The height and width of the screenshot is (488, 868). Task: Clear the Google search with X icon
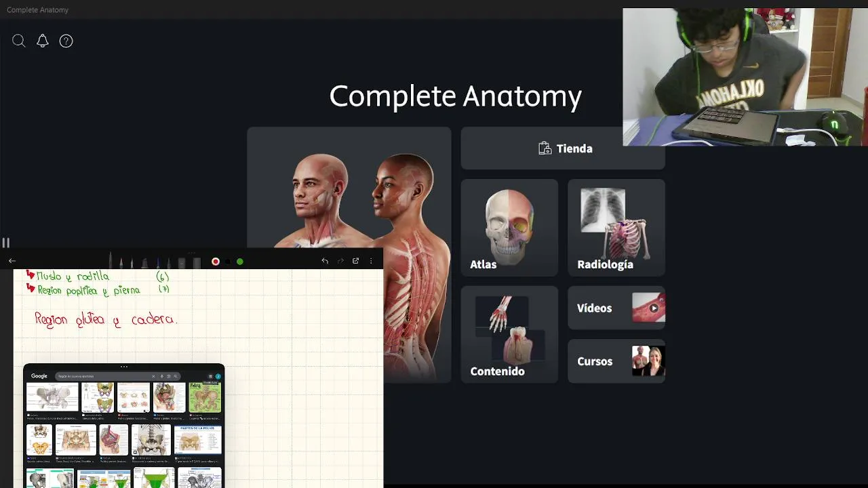[153, 376]
